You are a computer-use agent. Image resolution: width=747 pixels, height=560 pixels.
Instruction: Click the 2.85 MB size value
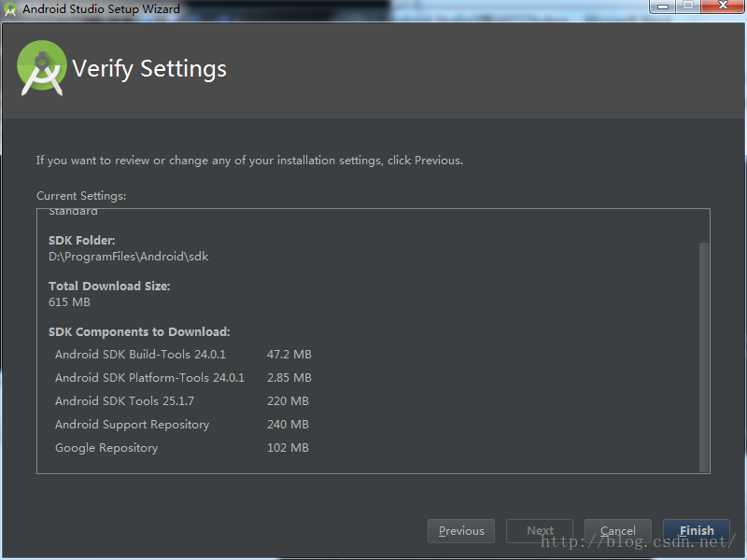click(289, 378)
